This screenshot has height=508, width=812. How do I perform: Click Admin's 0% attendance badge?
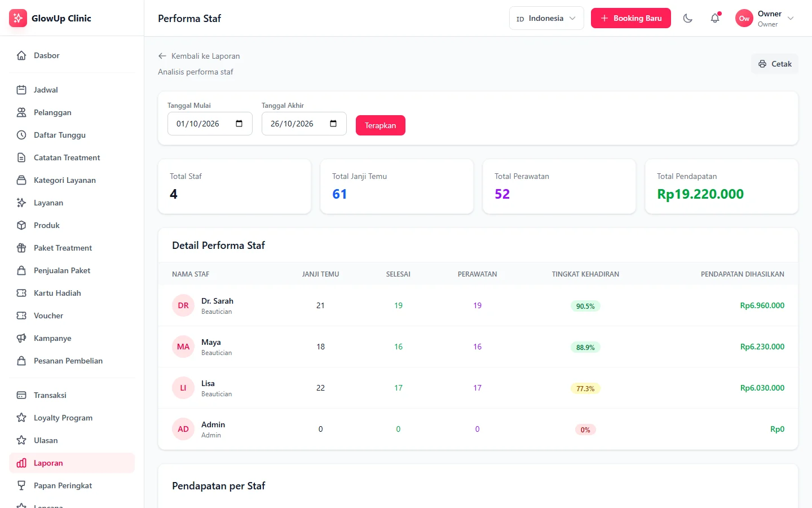(585, 430)
